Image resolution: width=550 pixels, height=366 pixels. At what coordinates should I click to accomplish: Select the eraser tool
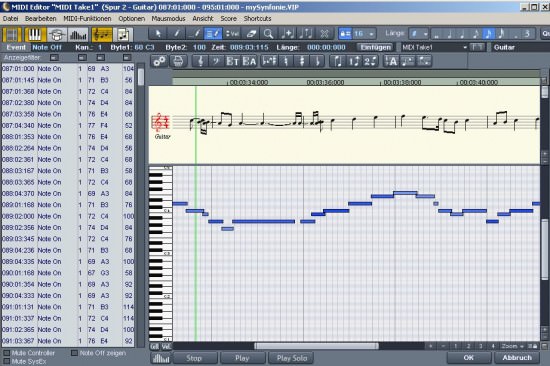251,34
